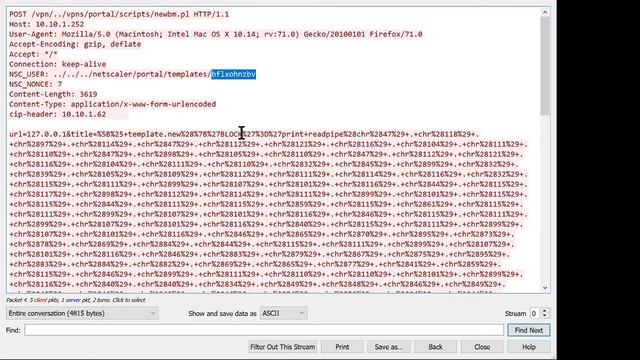The image size is (640, 360).
Task: Click the cip-header: 10.10.1.62 line
Action: click(x=58, y=114)
